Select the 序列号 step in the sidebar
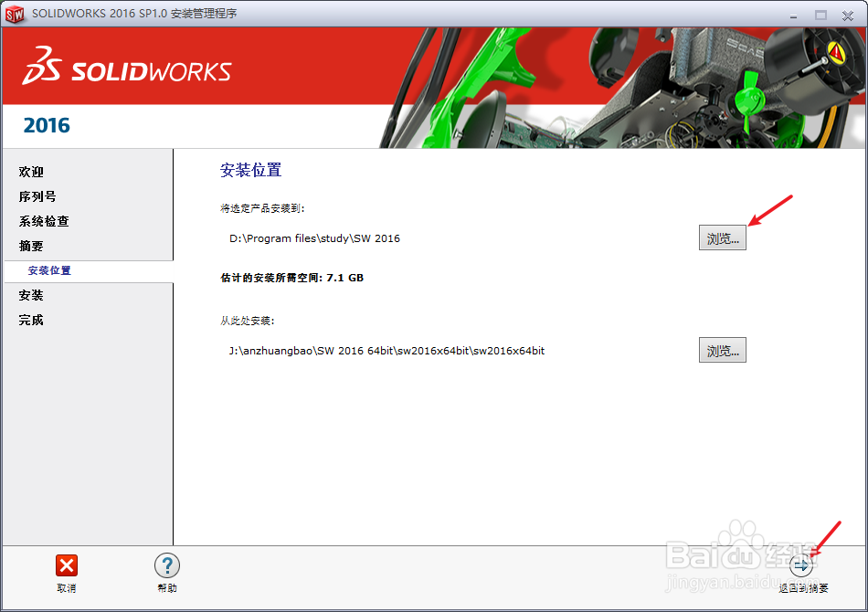 tap(37, 196)
